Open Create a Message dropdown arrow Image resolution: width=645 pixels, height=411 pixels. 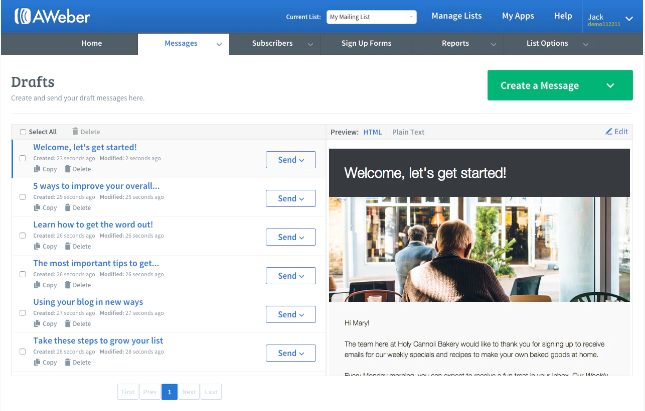tap(610, 86)
